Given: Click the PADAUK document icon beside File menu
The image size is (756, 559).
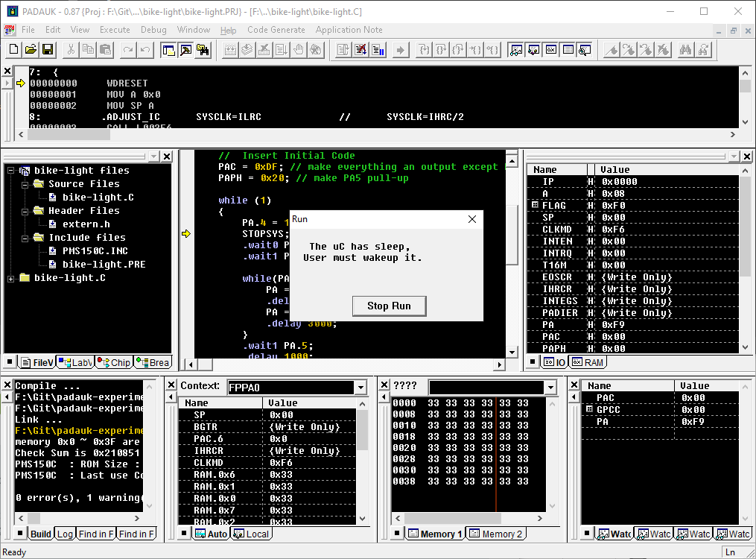Looking at the screenshot, I should pos(9,30).
